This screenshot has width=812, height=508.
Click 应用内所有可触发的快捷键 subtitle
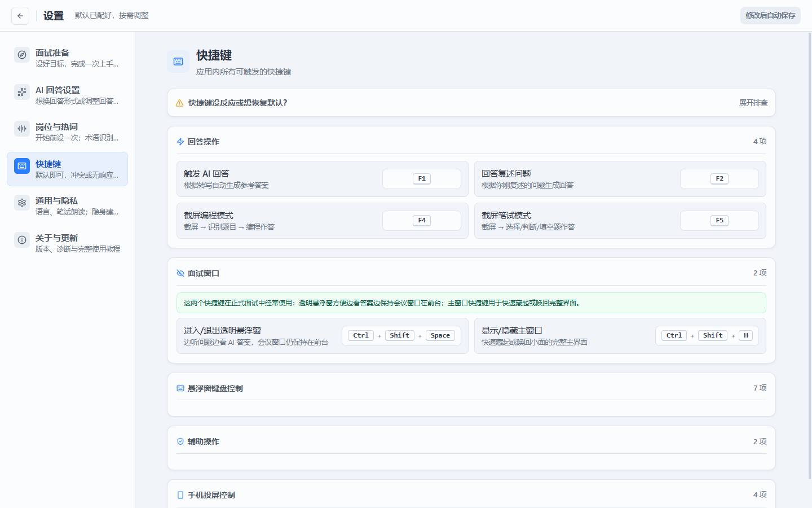[x=244, y=72]
